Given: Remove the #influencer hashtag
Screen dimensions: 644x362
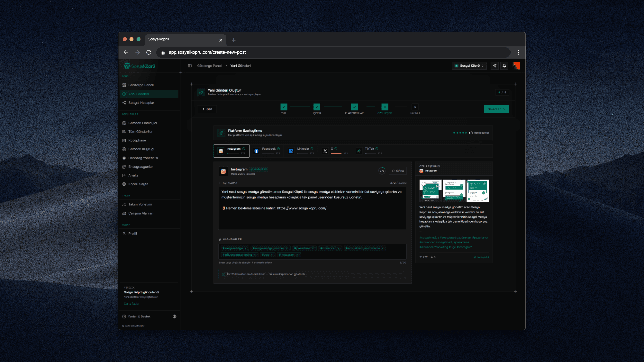Looking at the screenshot, I should 338,248.
